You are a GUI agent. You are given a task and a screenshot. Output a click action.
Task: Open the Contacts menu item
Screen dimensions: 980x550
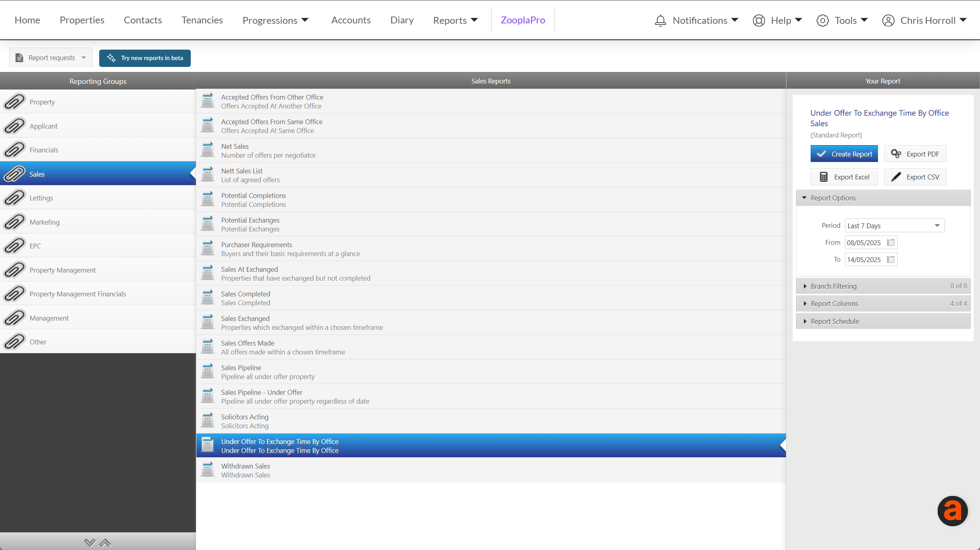(x=143, y=20)
